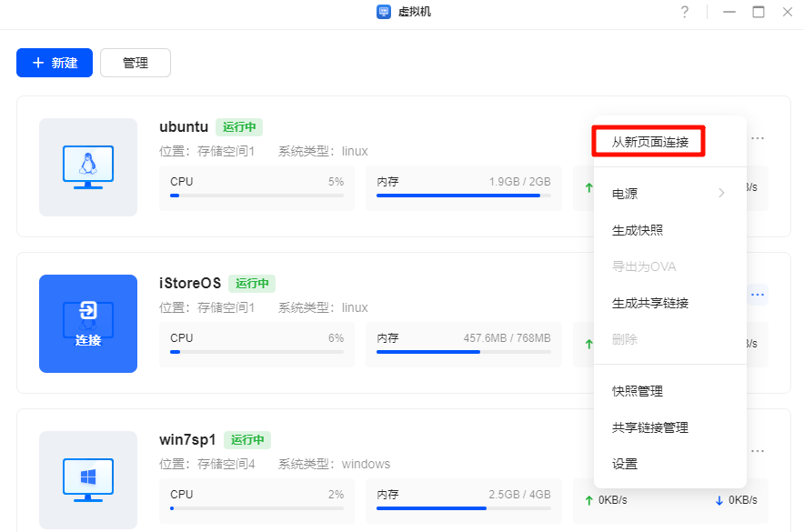Click the win7sp1 Windows VM thumbnail icon
Screen dimensions: 804x532
[88, 479]
